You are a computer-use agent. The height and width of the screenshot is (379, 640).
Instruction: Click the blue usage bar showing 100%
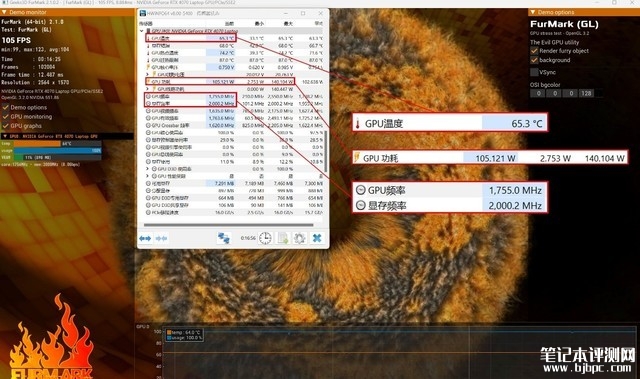[58, 151]
